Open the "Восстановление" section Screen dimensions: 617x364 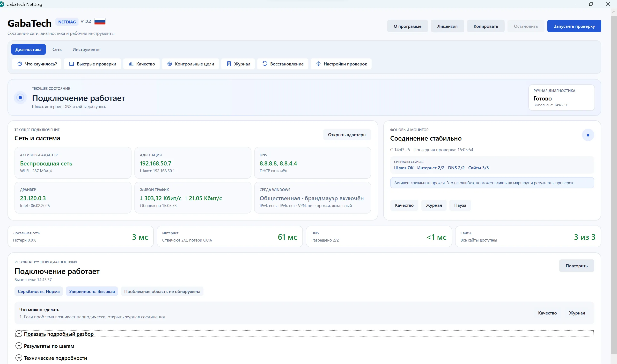[283, 64]
